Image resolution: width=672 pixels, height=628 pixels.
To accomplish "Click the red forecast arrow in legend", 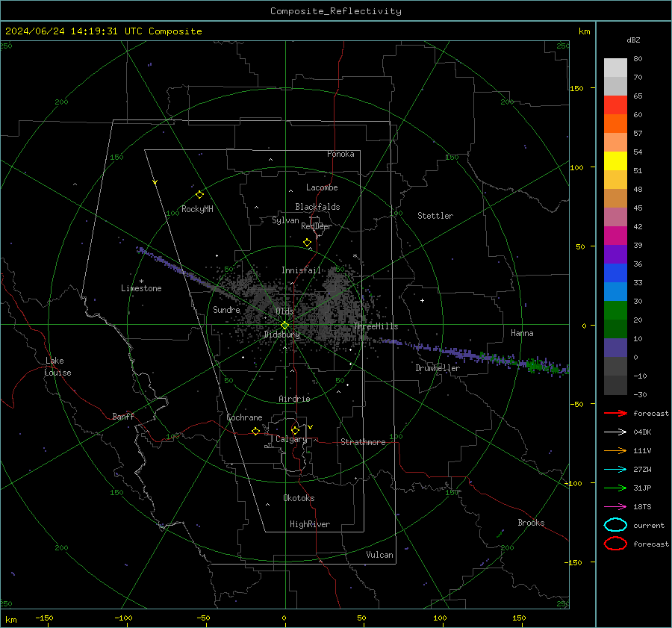I will pyautogui.click(x=615, y=413).
